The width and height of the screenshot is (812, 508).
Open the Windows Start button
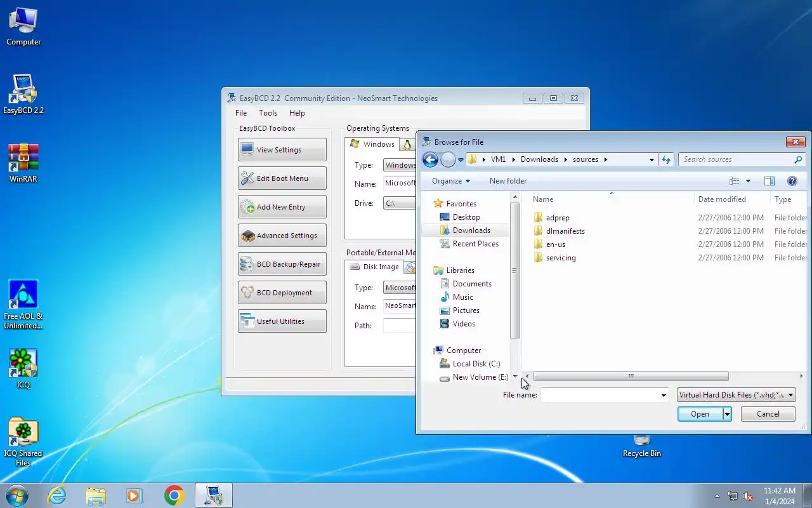16,495
